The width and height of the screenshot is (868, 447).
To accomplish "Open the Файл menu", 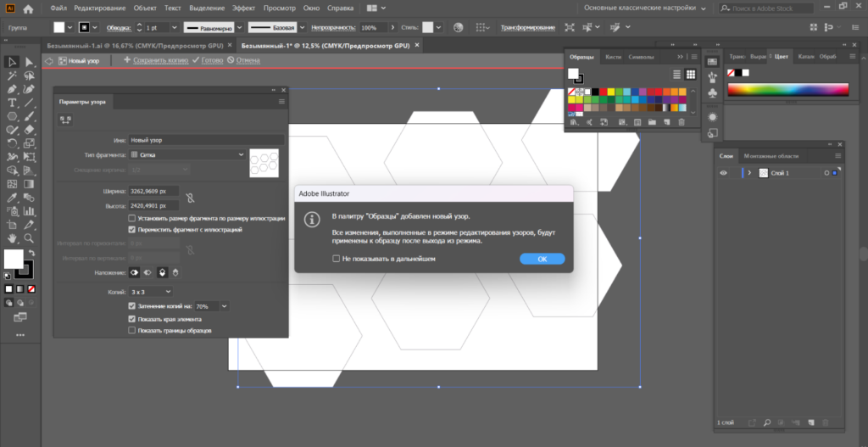I will point(58,8).
